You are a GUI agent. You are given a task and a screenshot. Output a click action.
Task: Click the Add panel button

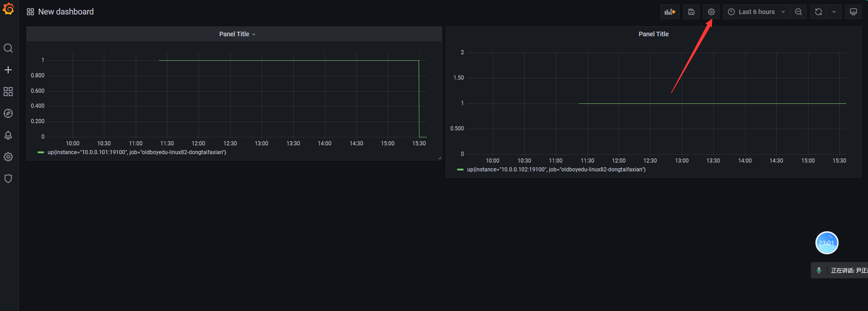670,12
